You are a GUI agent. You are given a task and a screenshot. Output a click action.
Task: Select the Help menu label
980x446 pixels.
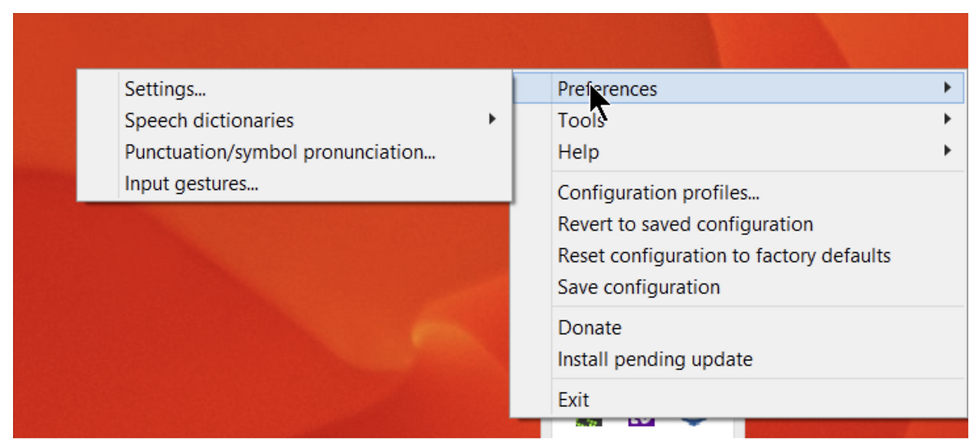[x=578, y=152]
